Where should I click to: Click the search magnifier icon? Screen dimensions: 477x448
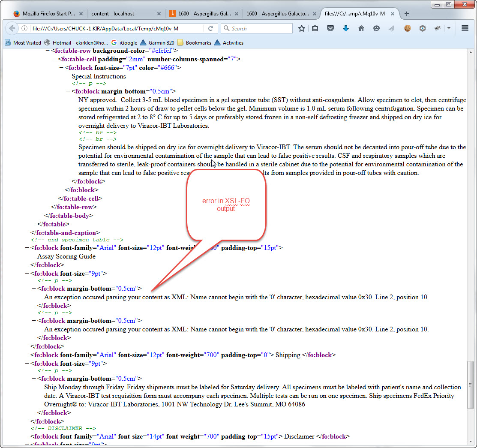click(x=226, y=28)
